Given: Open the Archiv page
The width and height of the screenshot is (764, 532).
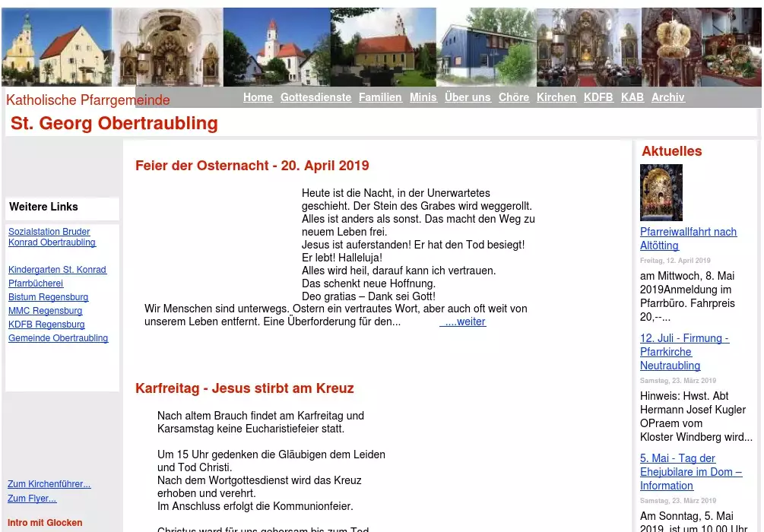Looking at the screenshot, I should (667, 97).
